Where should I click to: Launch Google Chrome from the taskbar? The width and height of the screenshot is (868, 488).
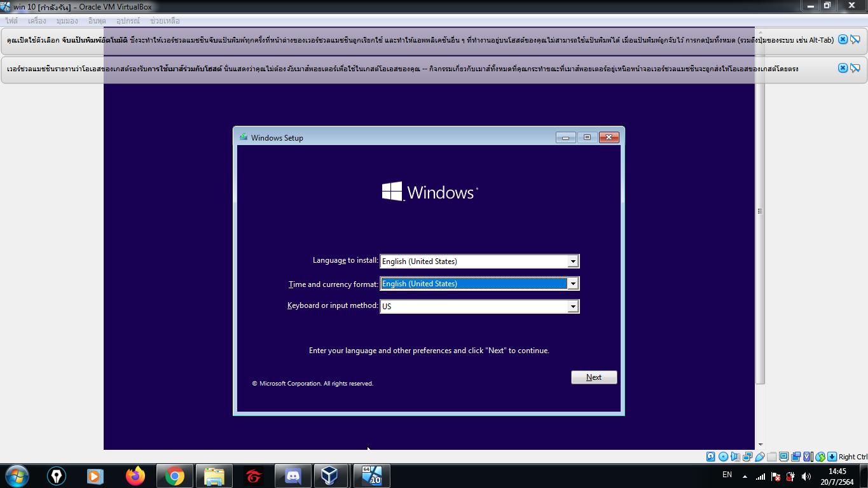tap(174, 475)
